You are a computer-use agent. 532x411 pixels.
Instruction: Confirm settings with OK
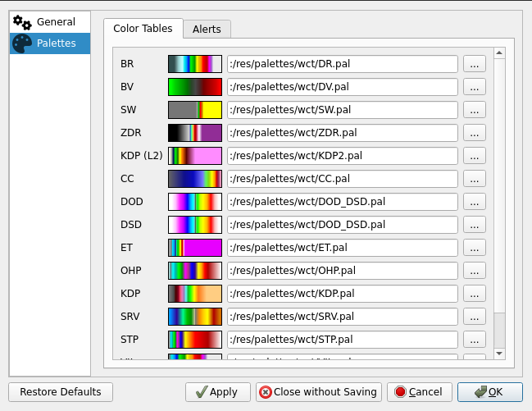point(490,392)
